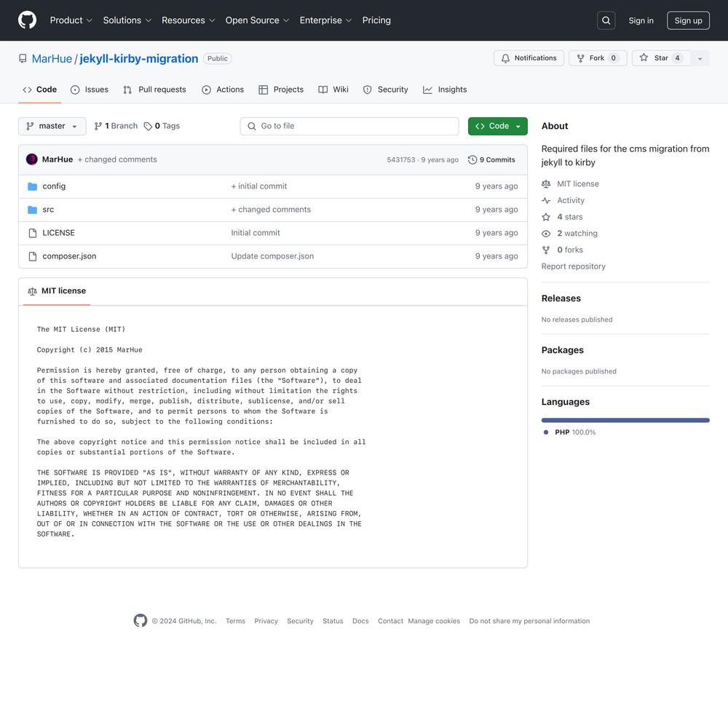Star the repository using the star icon

[644, 58]
